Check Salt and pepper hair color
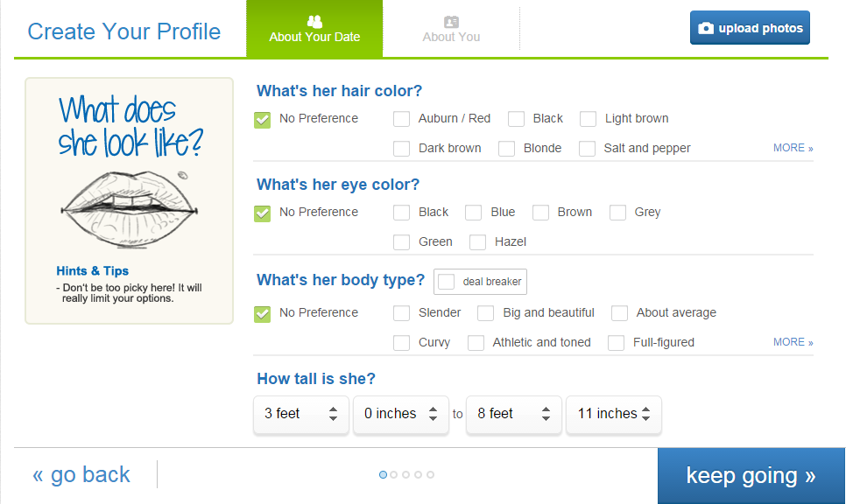This screenshot has width=846, height=504. point(587,148)
